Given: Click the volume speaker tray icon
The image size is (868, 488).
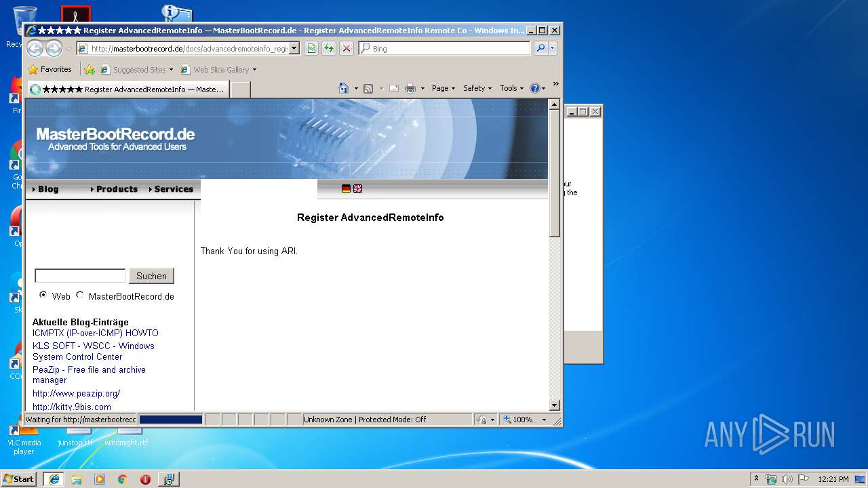Looking at the screenshot, I should click(787, 479).
